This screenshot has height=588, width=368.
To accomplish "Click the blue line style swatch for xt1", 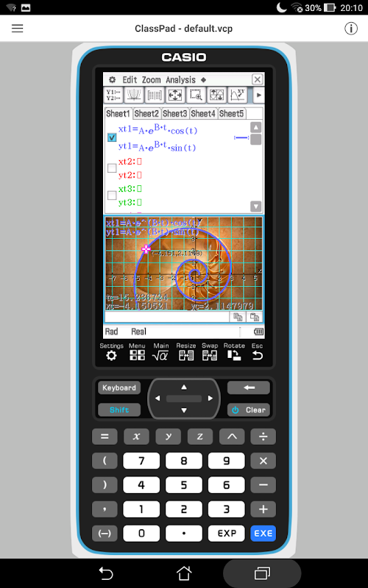I will [241, 137].
